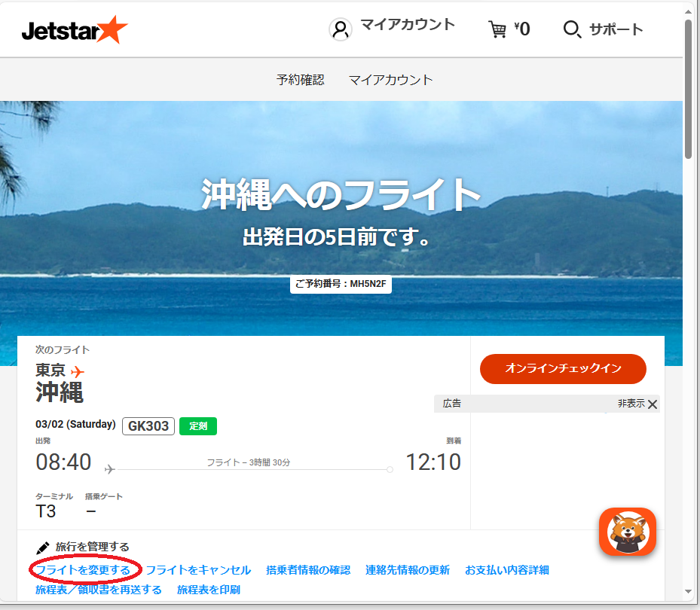This screenshot has height=610, width=700.
Task: Click the booking number MH5N2F badge
Action: 341,284
